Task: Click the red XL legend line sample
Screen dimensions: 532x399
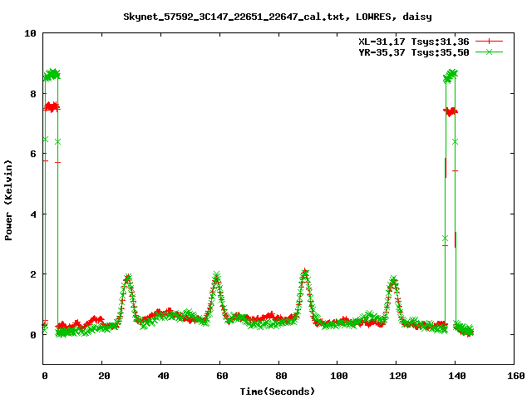Action: pos(490,41)
